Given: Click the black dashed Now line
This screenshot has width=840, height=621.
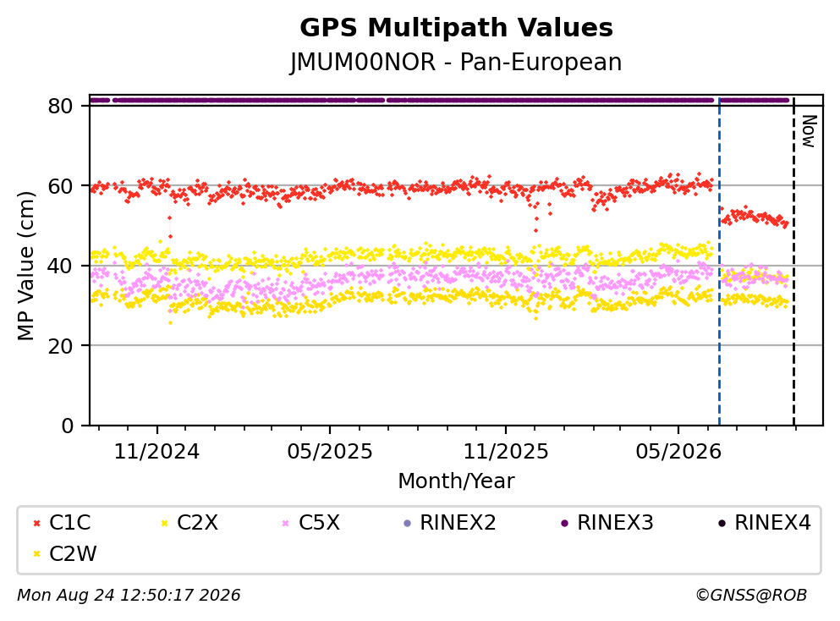Looking at the screenshot, I should 793,262.
